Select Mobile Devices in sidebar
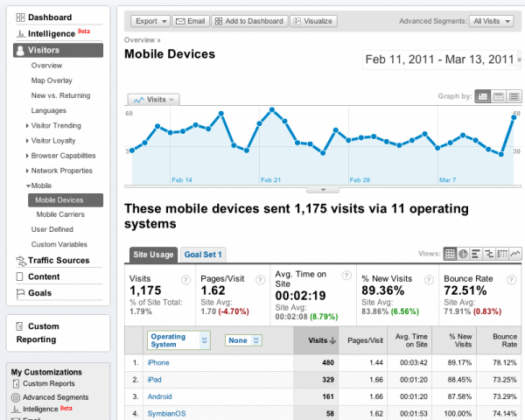This screenshot has width=525, height=420. (66, 200)
